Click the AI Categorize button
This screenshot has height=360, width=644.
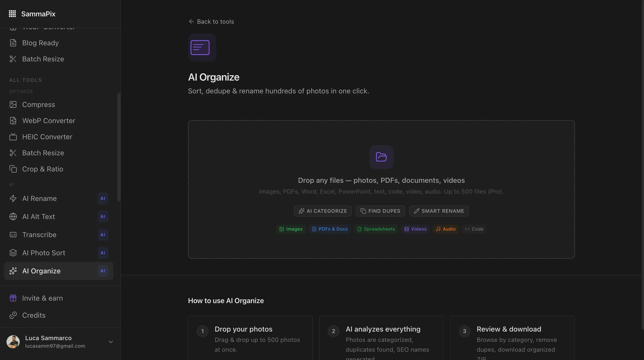tap(323, 211)
